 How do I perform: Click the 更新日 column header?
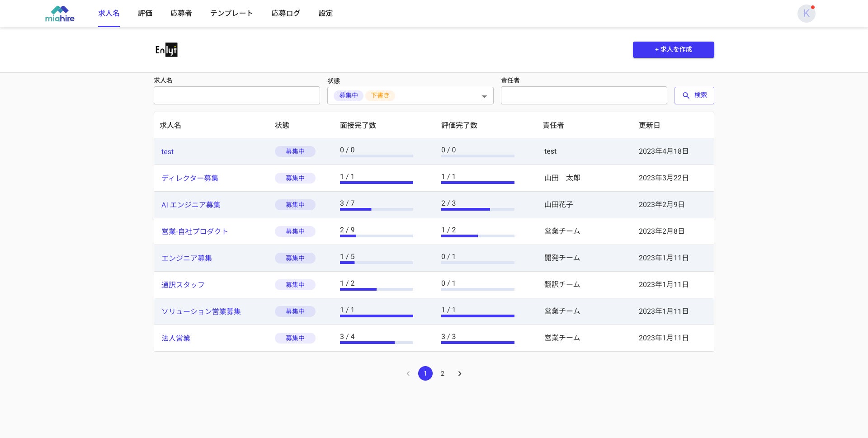650,125
